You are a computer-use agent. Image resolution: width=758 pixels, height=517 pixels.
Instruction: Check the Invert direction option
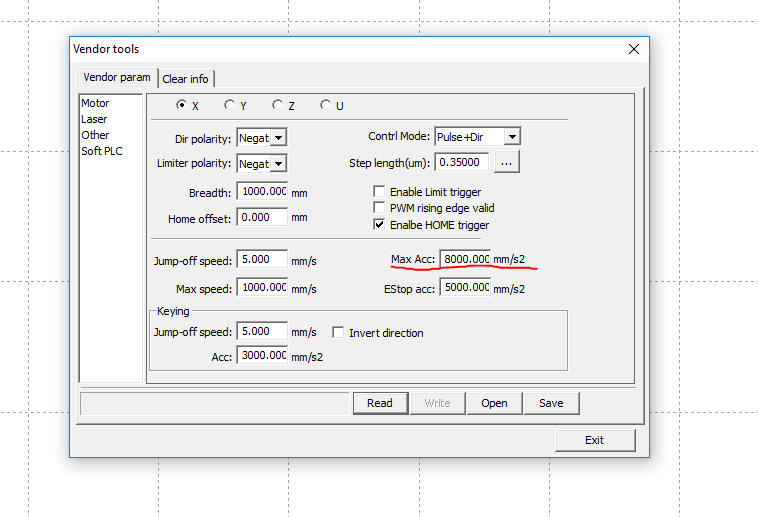pos(338,333)
